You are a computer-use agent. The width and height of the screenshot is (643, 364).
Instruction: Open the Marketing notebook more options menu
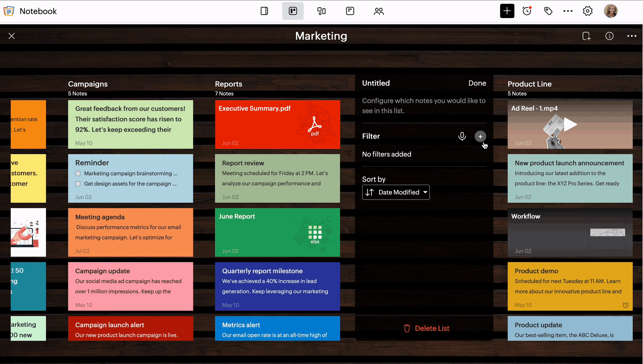pyautogui.click(x=632, y=36)
